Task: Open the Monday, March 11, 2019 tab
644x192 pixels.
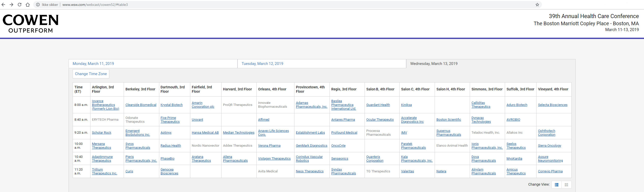Action: [93, 64]
